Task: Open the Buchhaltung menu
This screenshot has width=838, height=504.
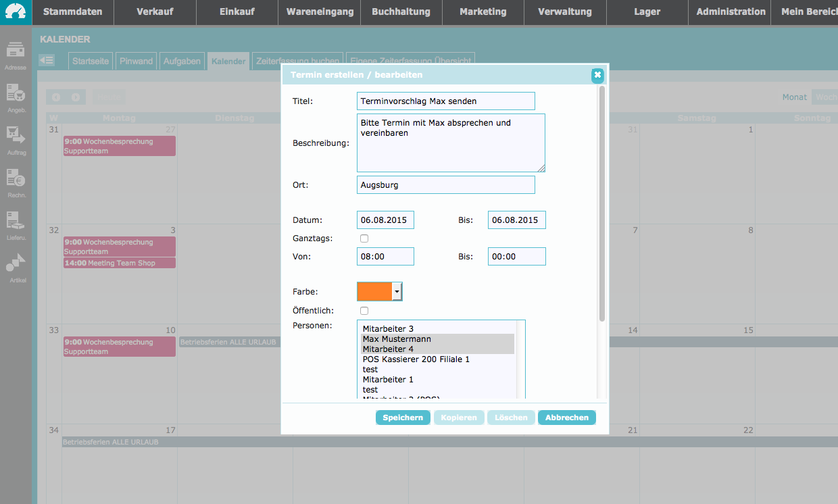Action: [401, 12]
